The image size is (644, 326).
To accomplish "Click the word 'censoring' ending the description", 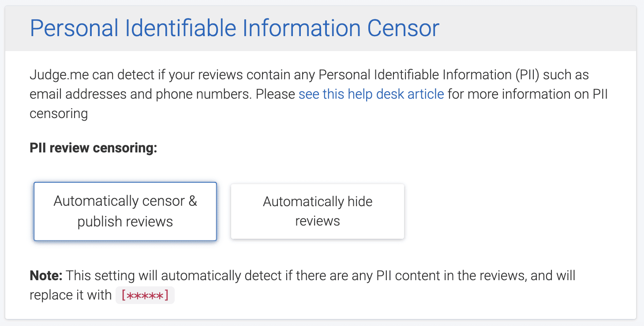I will pos(58,113).
